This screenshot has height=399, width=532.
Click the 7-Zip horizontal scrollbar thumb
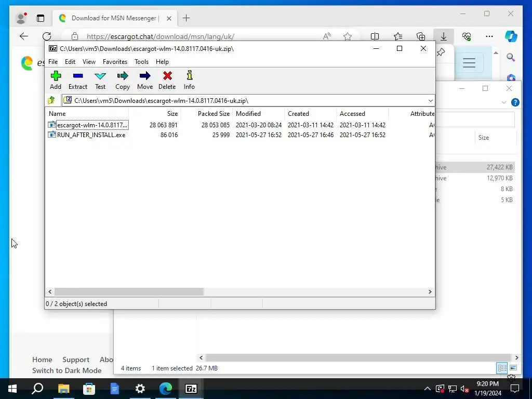[129, 291]
